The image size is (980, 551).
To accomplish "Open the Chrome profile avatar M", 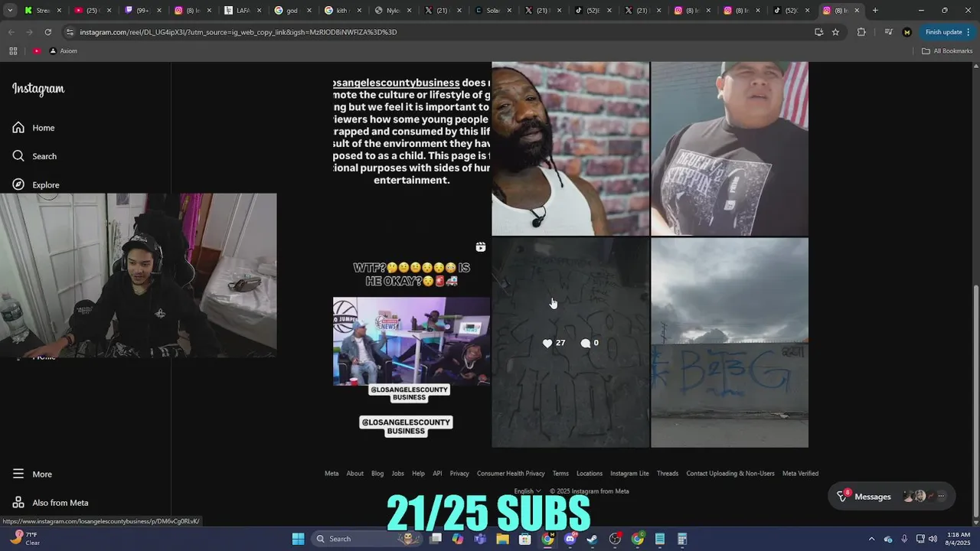I will point(907,32).
